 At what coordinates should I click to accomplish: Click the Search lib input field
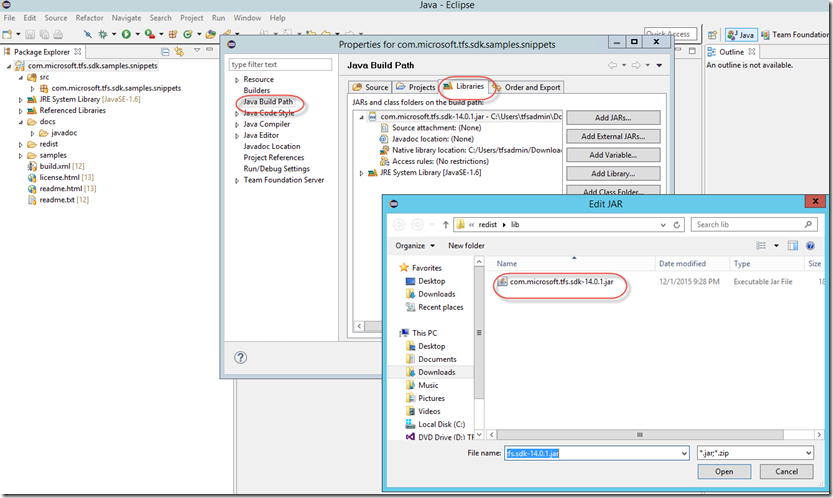coord(754,225)
